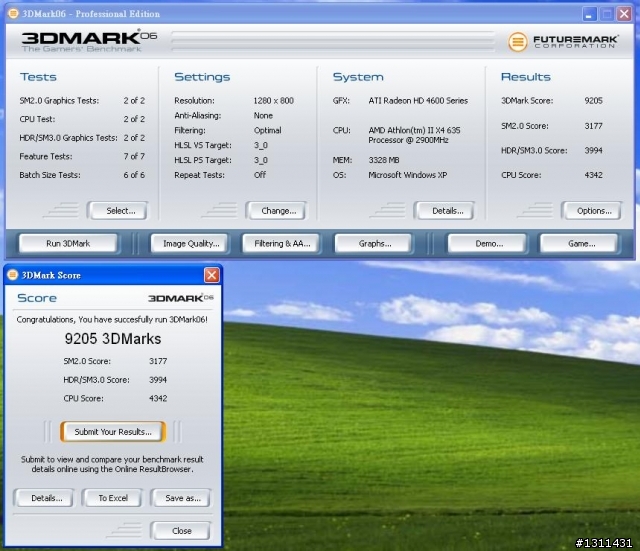Screen dimensions: 640x551
Task: Click the 3DMark Score dialog title icon
Action: click(x=13, y=275)
